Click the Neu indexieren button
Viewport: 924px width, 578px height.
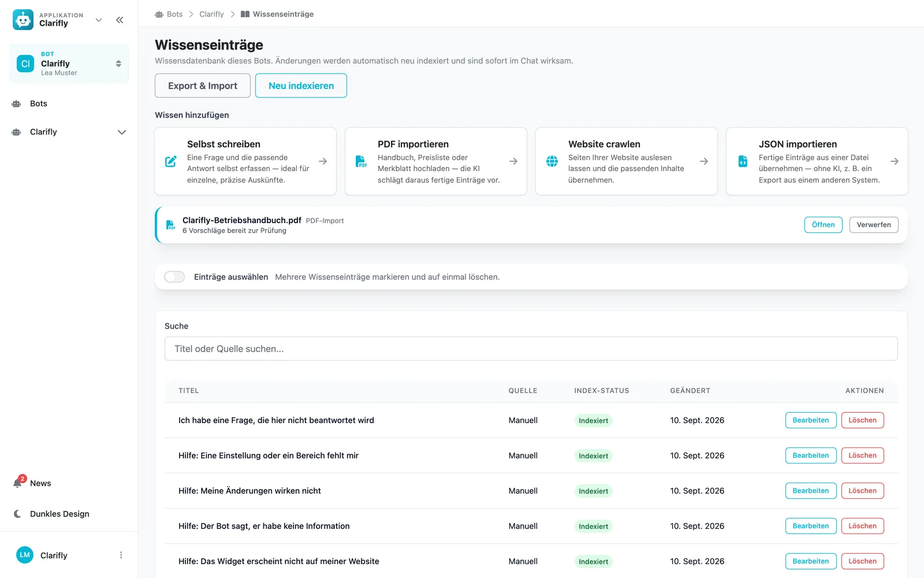(301, 86)
